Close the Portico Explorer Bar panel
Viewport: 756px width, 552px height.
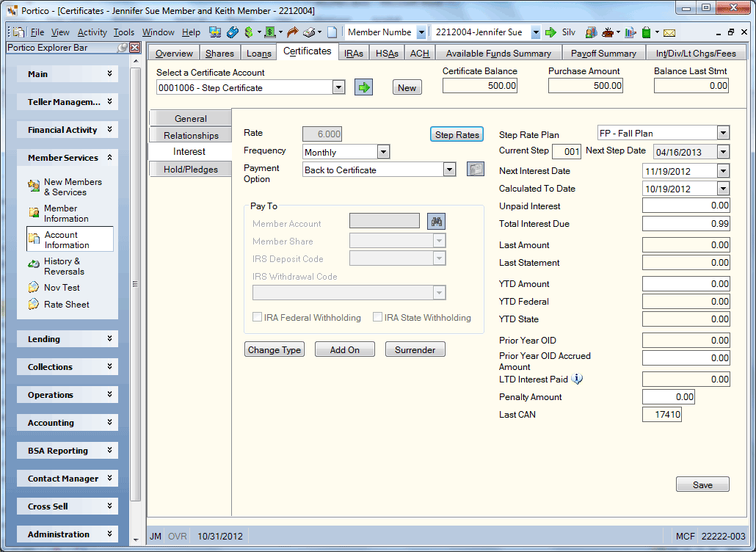pos(135,47)
